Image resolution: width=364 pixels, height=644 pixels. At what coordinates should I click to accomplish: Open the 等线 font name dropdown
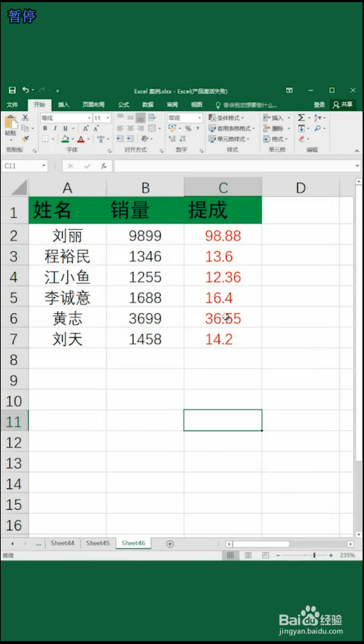(88, 118)
